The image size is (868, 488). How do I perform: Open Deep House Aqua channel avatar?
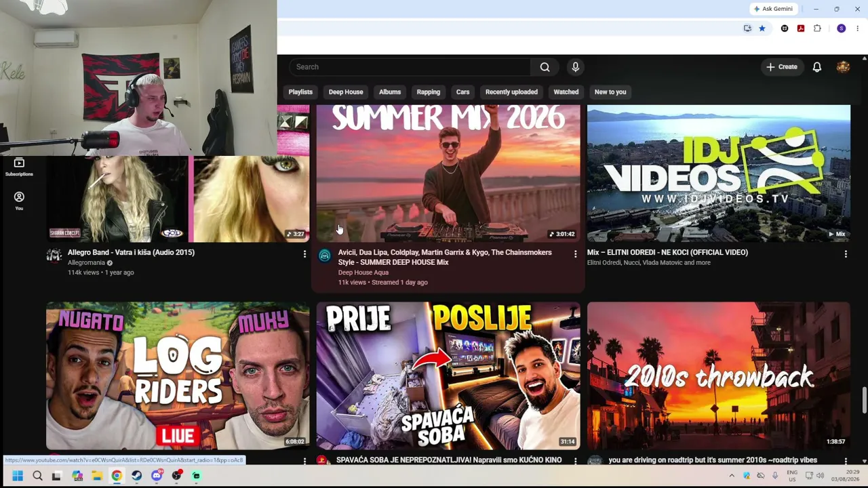(x=325, y=256)
